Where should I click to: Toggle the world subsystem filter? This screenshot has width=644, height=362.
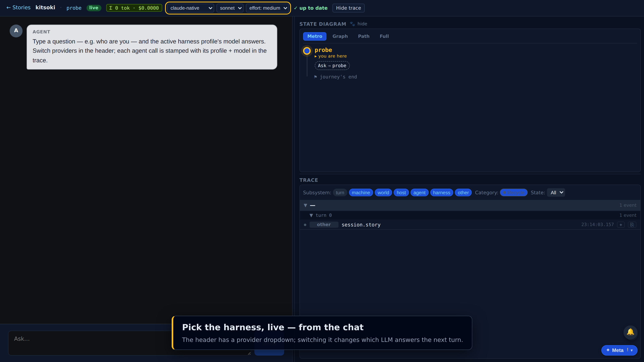[383, 193]
